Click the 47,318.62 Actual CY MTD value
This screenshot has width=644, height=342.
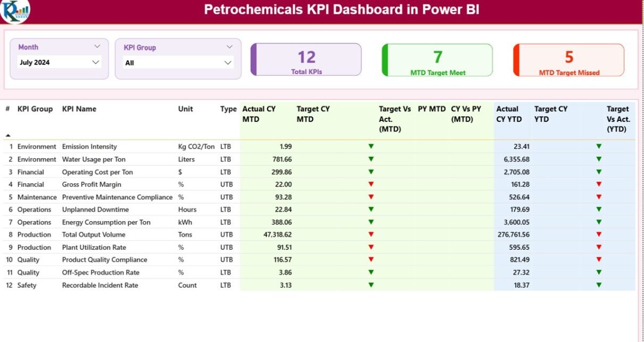pyautogui.click(x=274, y=235)
